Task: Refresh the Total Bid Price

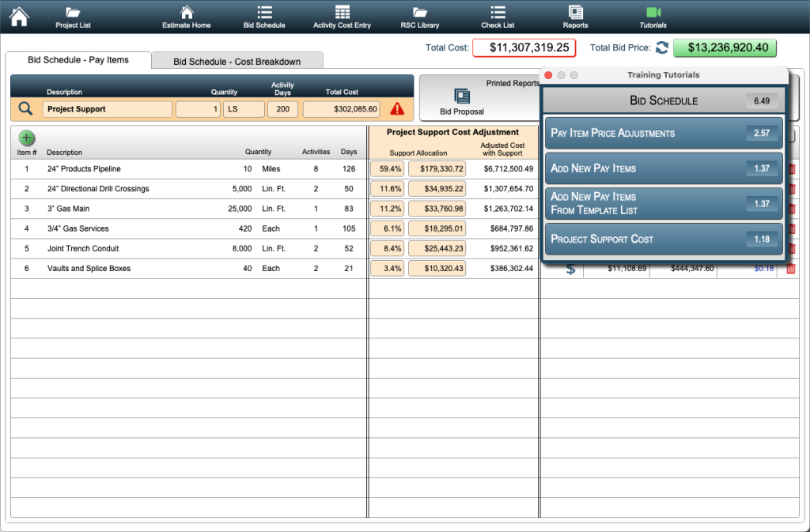Action: coord(662,47)
